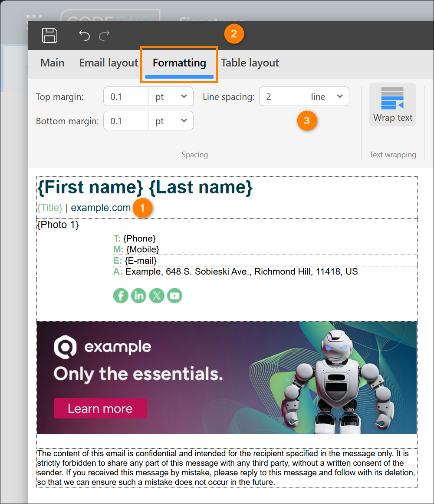Click the Facebook social icon

(121, 296)
